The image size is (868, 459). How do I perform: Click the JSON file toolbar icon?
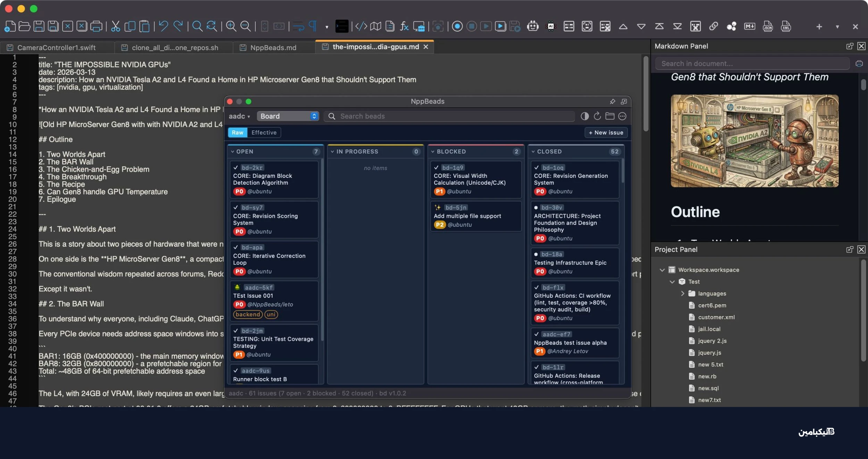[768, 26]
